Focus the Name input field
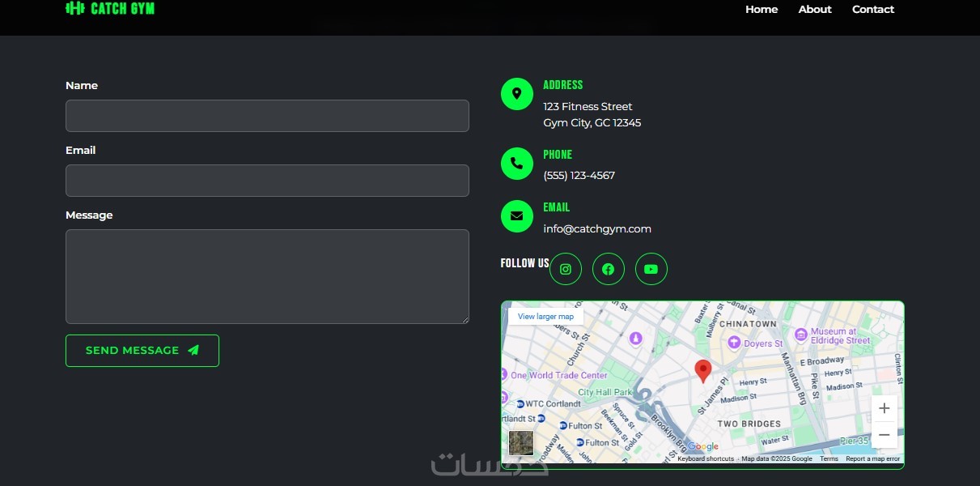Viewport: 980px width, 486px height. (267, 116)
